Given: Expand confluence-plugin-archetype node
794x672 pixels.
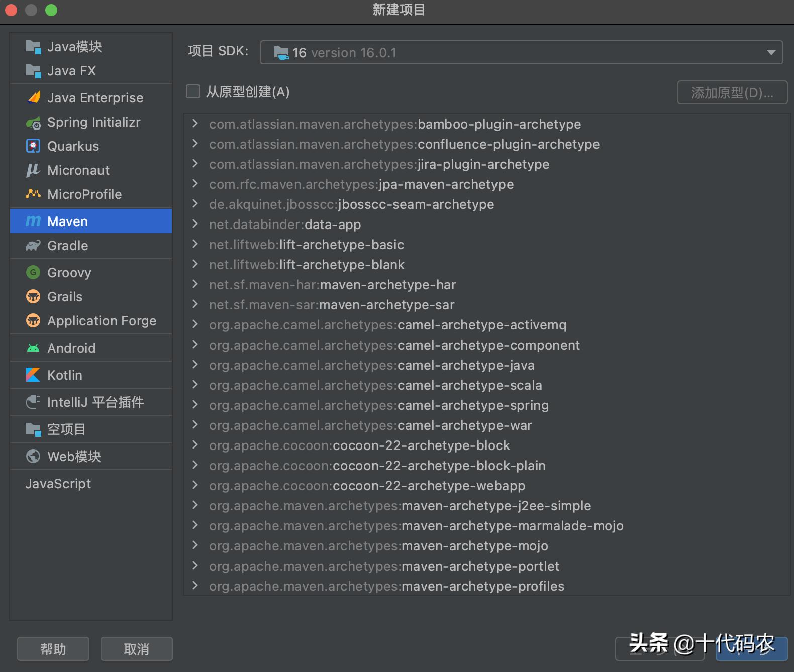Looking at the screenshot, I should click(x=195, y=144).
